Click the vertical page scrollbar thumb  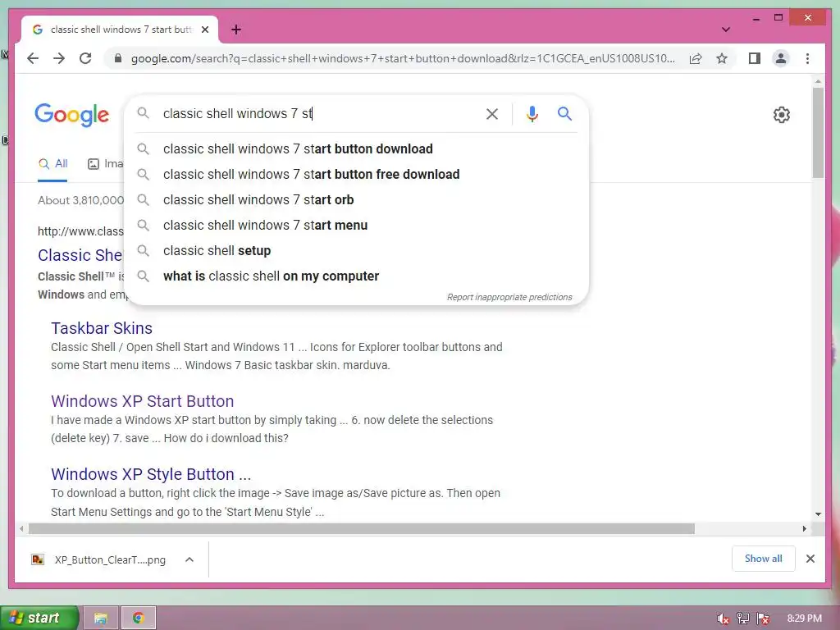(x=818, y=132)
